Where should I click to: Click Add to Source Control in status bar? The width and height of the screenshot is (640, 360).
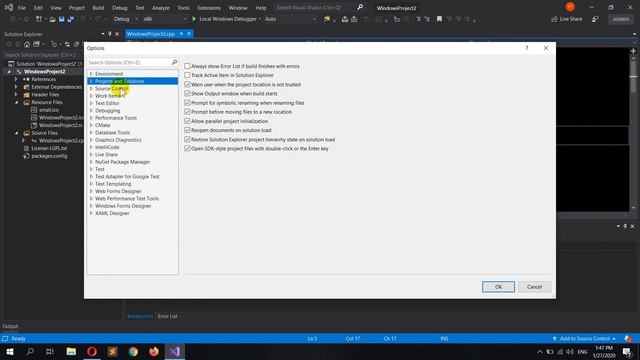(584, 339)
